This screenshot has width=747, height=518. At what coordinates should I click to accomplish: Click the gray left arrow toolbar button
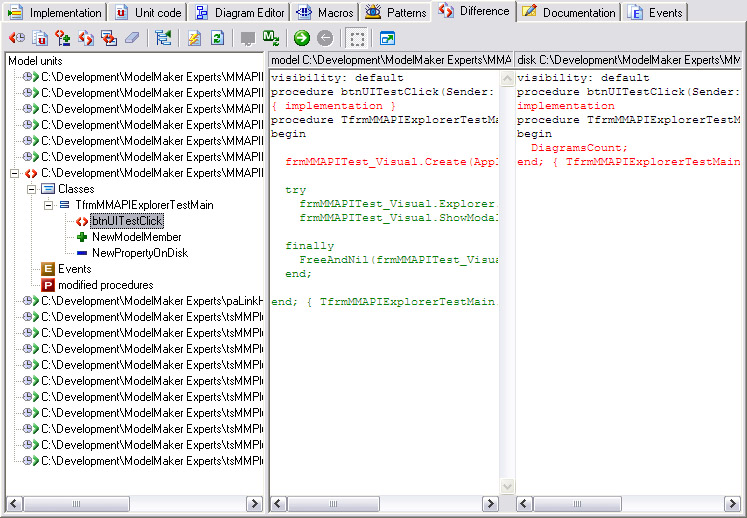click(325, 39)
